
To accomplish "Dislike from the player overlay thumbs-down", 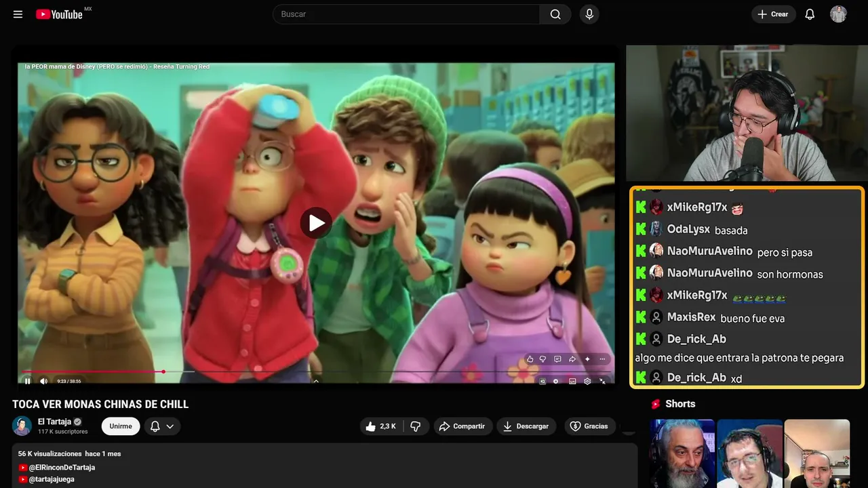I will (544, 359).
